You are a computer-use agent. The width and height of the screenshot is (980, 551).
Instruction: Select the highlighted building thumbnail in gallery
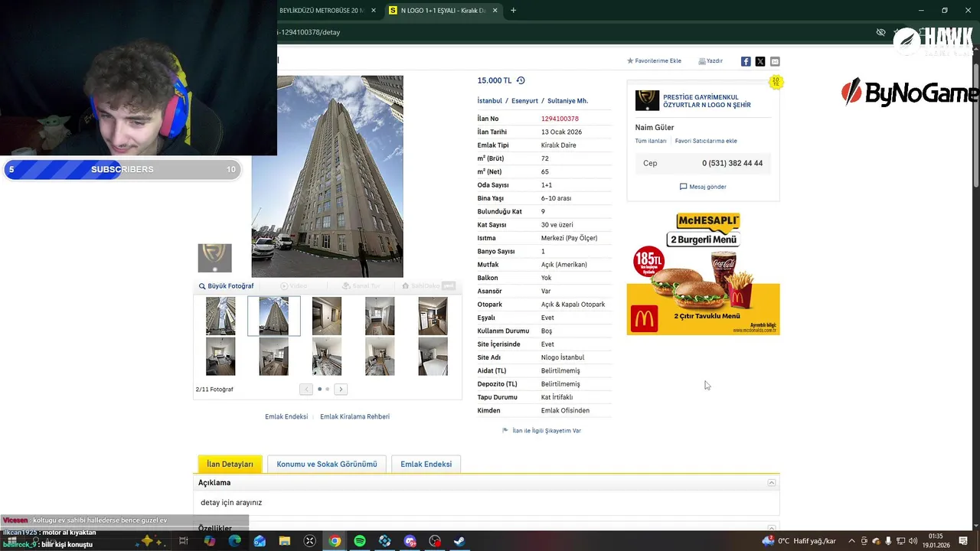(x=274, y=316)
